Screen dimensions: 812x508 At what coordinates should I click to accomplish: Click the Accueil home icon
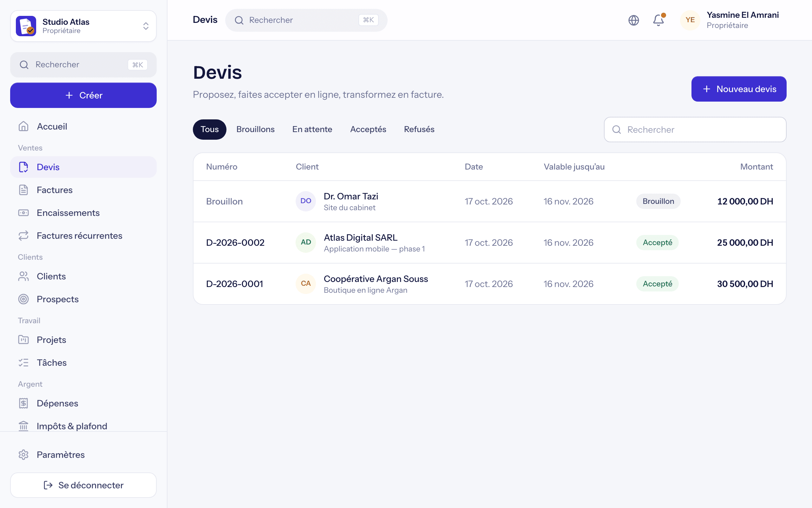click(x=23, y=126)
